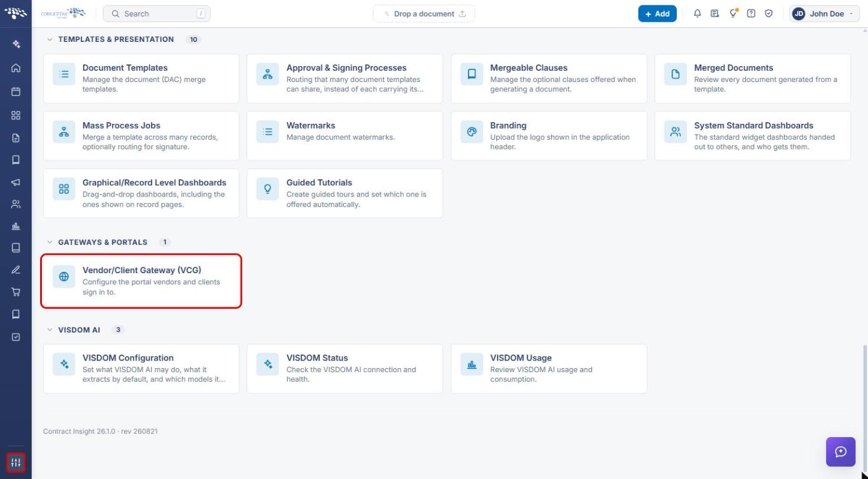Open the Watermarks card
Image resolution: width=868 pixels, height=479 pixels.
tap(345, 136)
